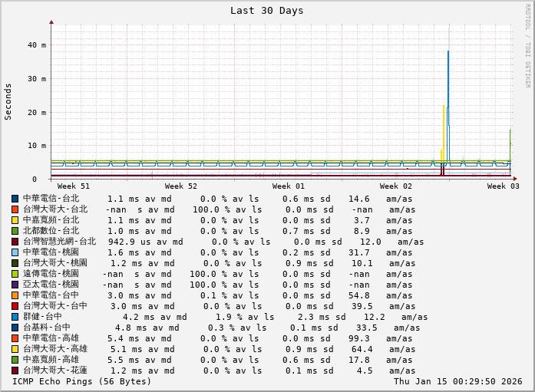The height and width of the screenshot is (392, 535).
Task: Click the color box next to 台灣大哥大-花蓮
Action: click(x=15, y=371)
